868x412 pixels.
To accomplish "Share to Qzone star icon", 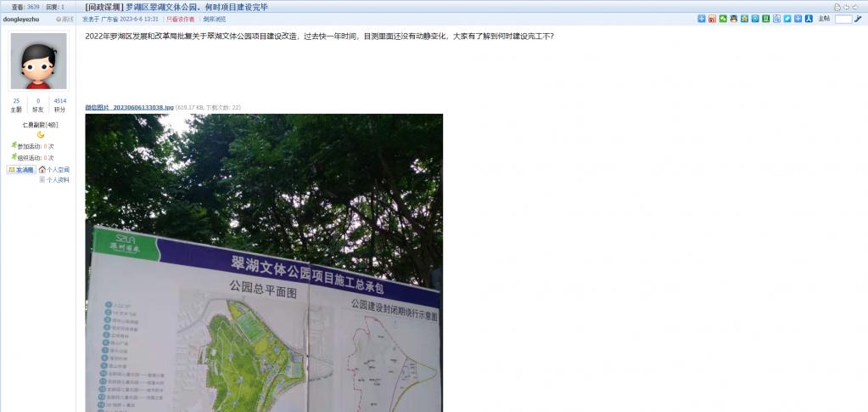I will [x=745, y=19].
